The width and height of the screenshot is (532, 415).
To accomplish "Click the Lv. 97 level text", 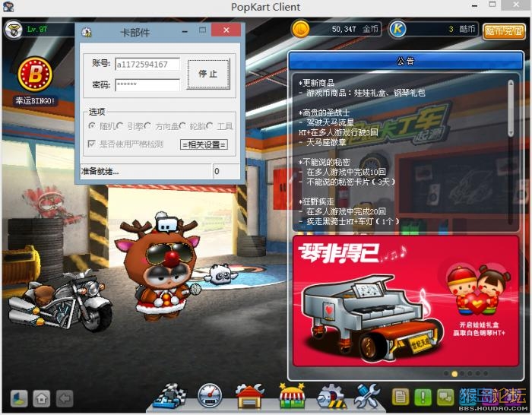I will coord(37,29).
